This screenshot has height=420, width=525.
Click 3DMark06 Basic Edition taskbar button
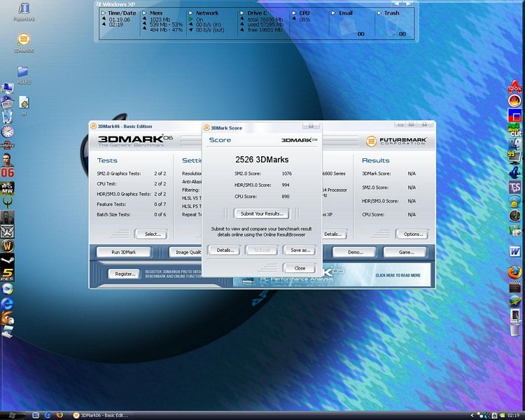coord(101,415)
